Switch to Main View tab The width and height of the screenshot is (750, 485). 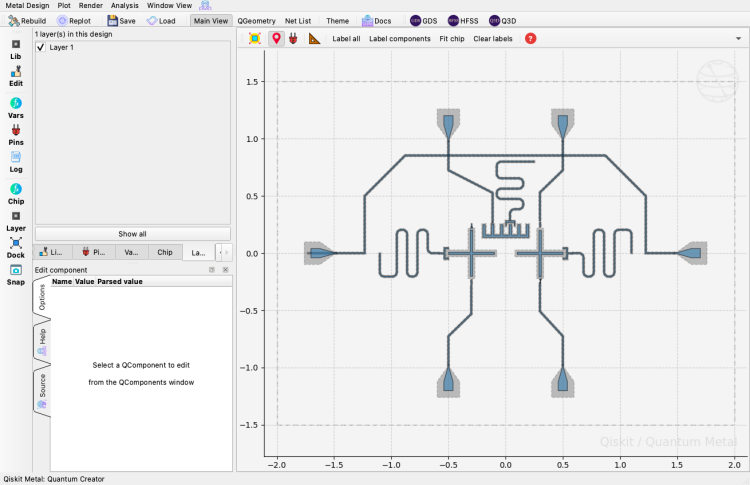tap(211, 21)
